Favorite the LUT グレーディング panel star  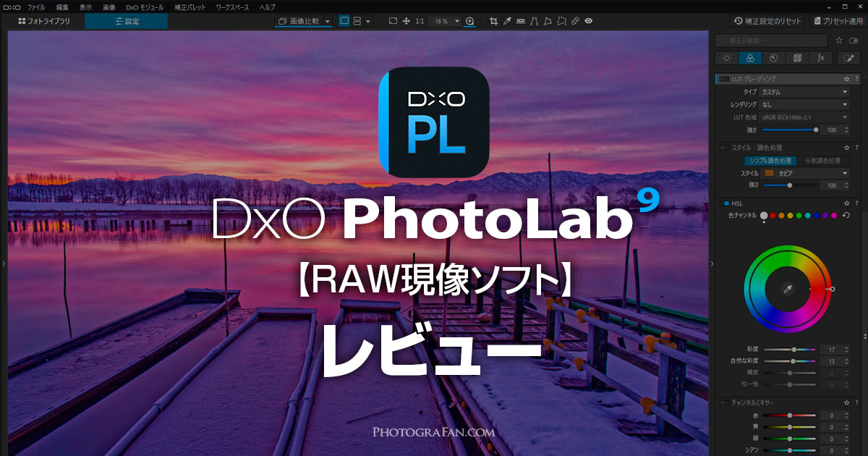(x=846, y=79)
